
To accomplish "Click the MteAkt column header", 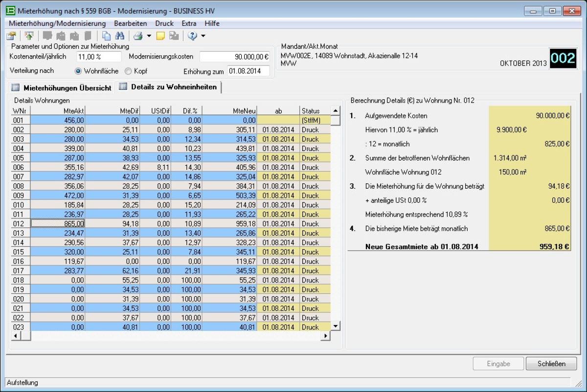I will click(x=58, y=111).
